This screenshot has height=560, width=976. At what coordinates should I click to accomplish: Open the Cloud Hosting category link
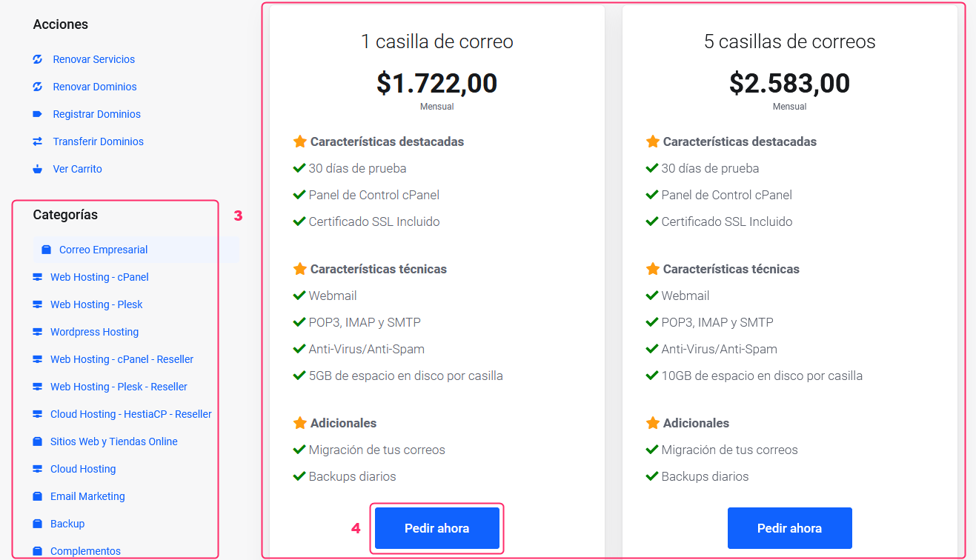(x=83, y=469)
